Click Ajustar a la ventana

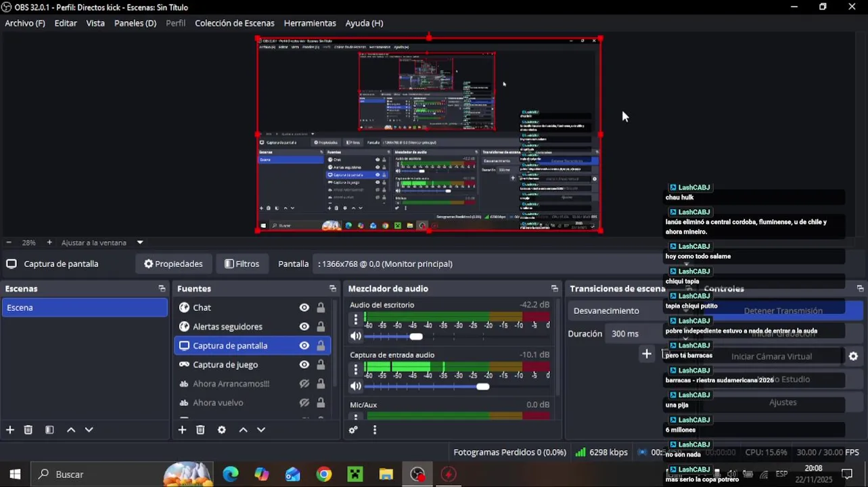click(94, 242)
